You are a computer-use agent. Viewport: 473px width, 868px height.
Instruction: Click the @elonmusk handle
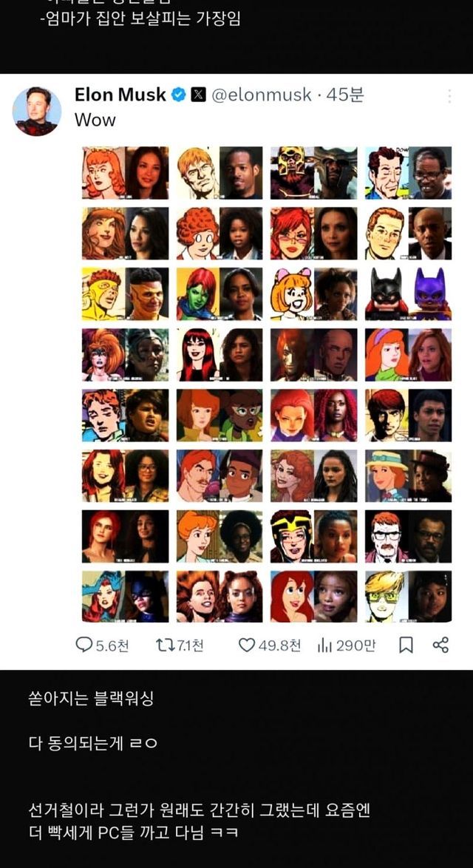262,95
